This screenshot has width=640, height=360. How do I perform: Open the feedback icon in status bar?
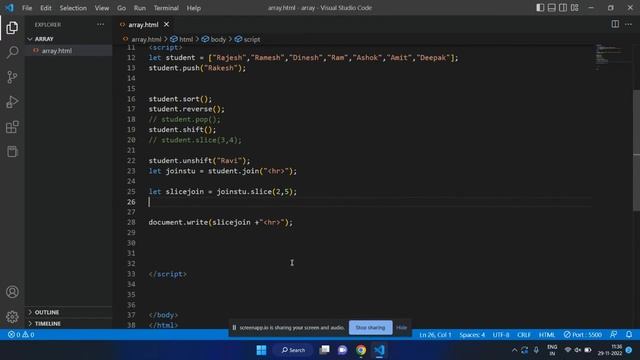coord(613,335)
